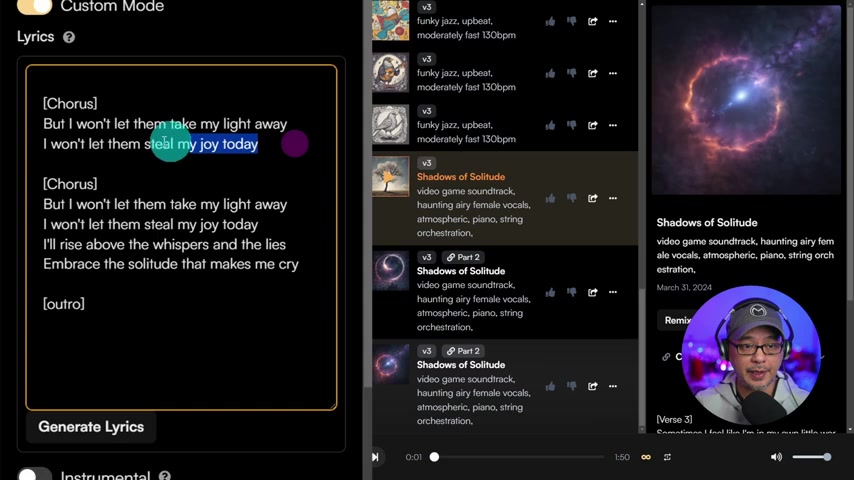Share the highlighted orange Shadows of Solitude track

(x=593, y=198)
